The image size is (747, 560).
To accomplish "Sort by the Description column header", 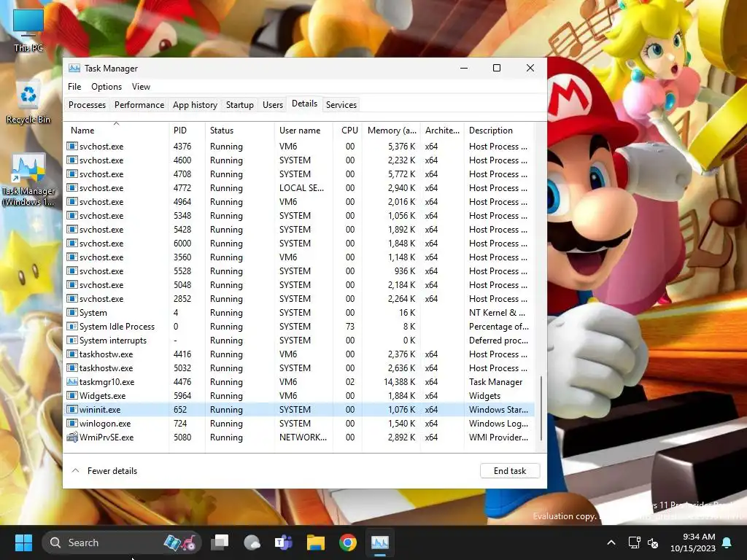I will pos(499,131).
